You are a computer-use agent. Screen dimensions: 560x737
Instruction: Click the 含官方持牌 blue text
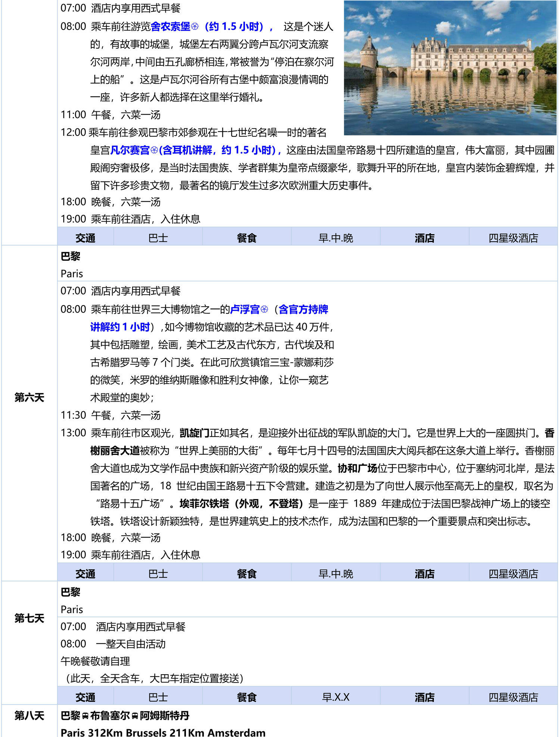[303, 309]
